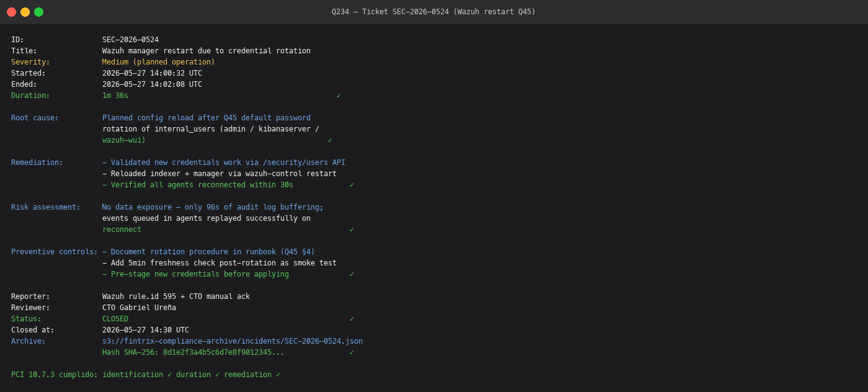Click 'duration ✓' in the PCI line
The width and height of the screenshot is (868, 392).
click(x=198, y=375)
